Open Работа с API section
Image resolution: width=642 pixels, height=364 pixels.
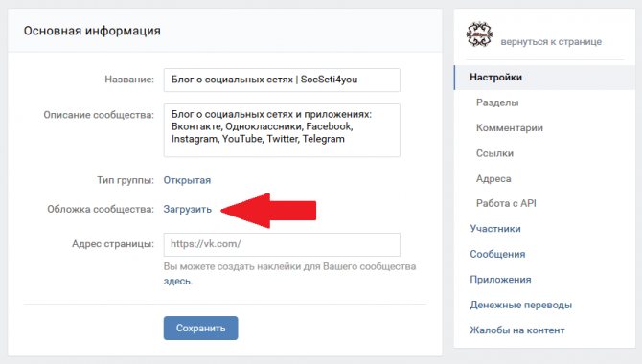click(x=506, y=203)
